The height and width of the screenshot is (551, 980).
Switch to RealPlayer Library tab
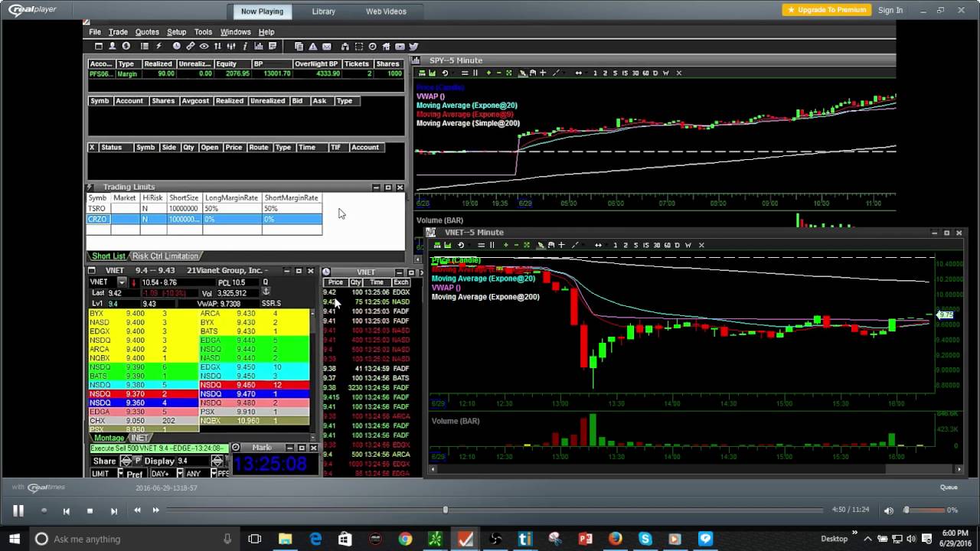coord(323,11)
